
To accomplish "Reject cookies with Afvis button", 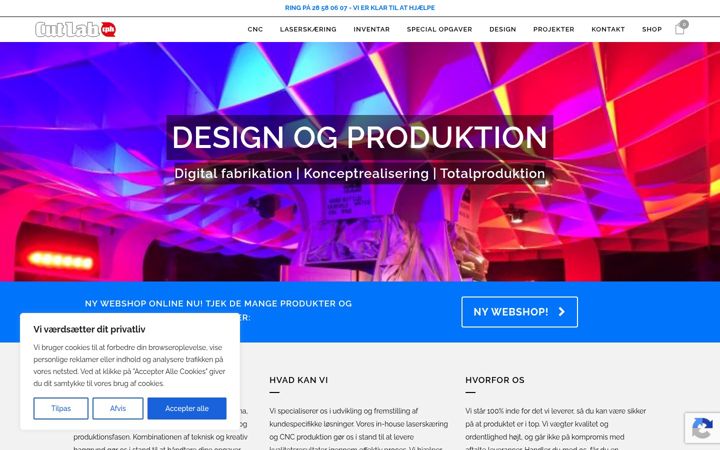I will coord(118,408).
